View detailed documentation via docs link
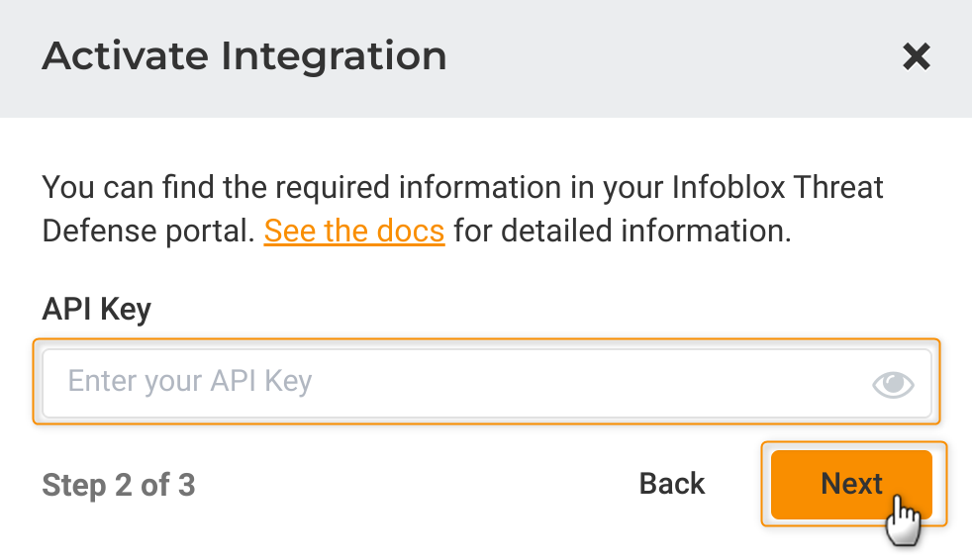 [353, 232]
